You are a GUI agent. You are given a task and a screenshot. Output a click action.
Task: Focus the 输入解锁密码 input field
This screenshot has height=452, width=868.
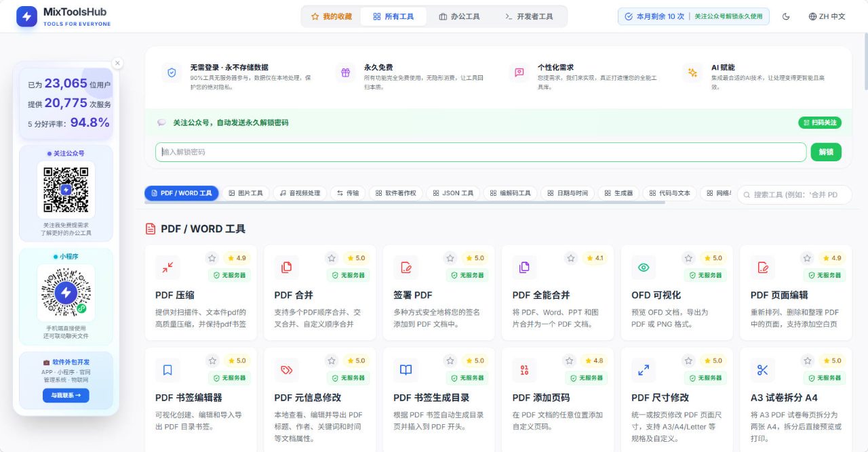(481, 152)
